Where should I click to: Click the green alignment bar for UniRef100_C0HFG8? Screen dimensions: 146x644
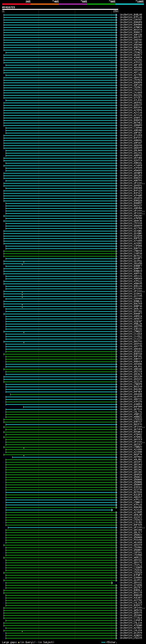(x=60, y=254)
